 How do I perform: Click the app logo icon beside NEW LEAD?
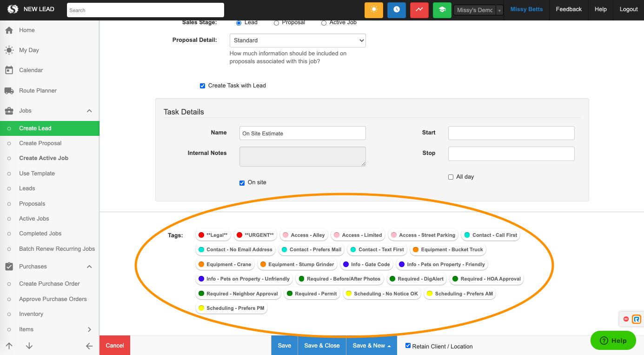(13, 9)
